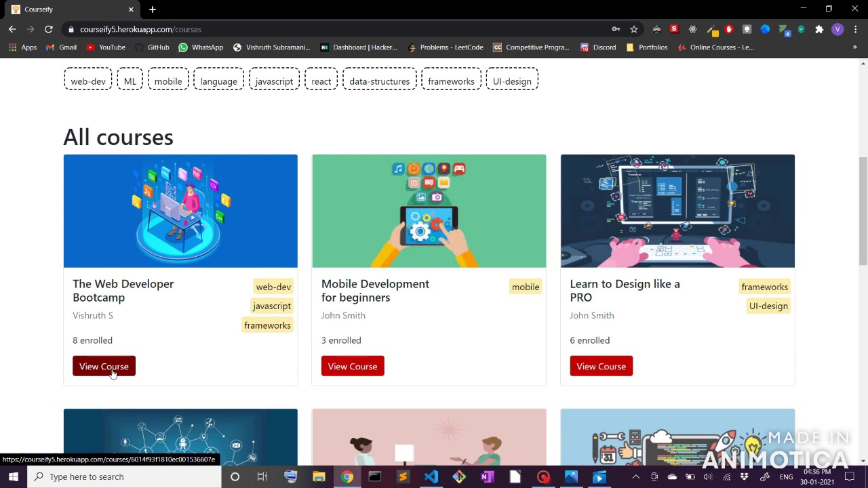This screenshot has height=488, width=868.
Task: Click mobile label on Mobile Development card
Action: 526,287
